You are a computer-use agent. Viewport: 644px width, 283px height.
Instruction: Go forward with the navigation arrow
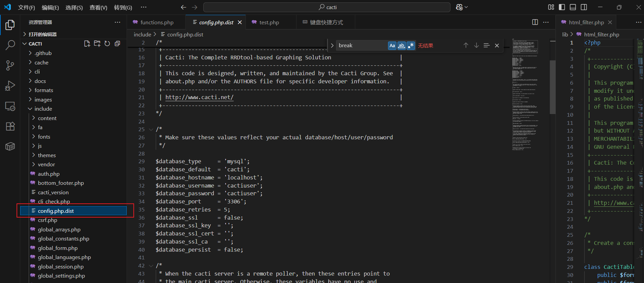pos(195,7)
